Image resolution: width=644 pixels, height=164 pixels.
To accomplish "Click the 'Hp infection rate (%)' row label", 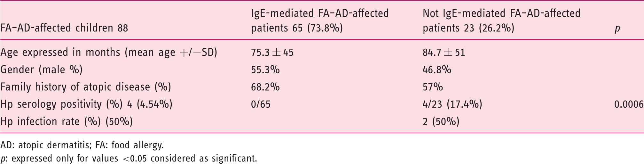I will click(67, 122).
